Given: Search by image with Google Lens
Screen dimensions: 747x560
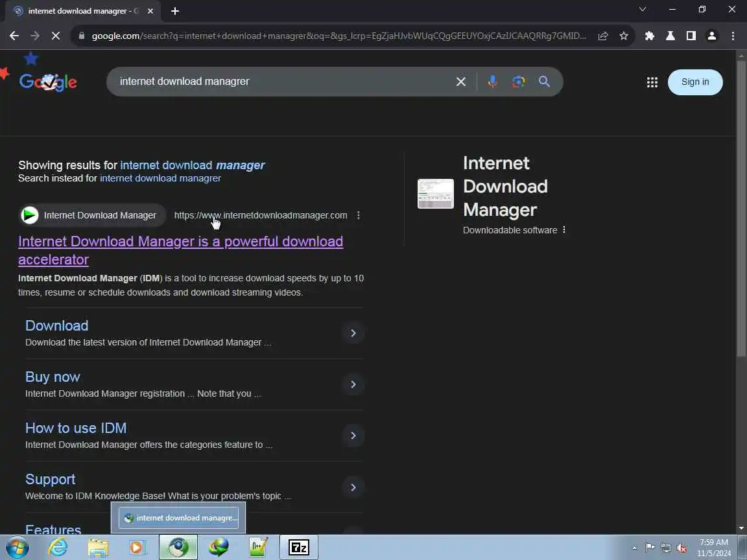Looking at the screenshot, I should tap(518, 82).
